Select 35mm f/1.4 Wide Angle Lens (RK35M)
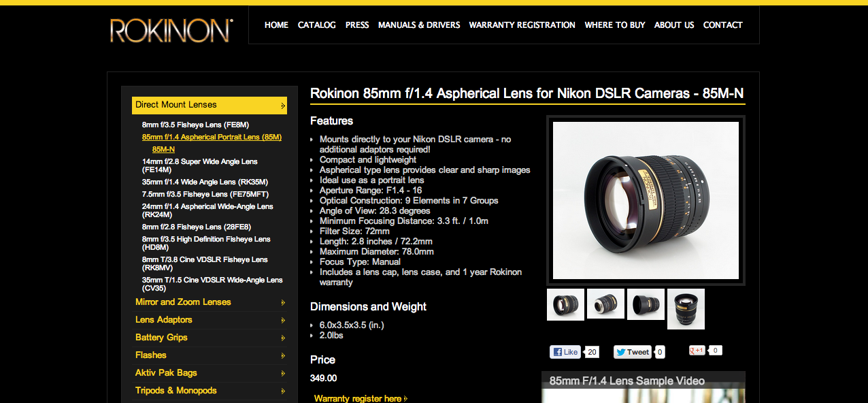The width and height of the screenshot is (868, 403). click(x=205, y=182)
